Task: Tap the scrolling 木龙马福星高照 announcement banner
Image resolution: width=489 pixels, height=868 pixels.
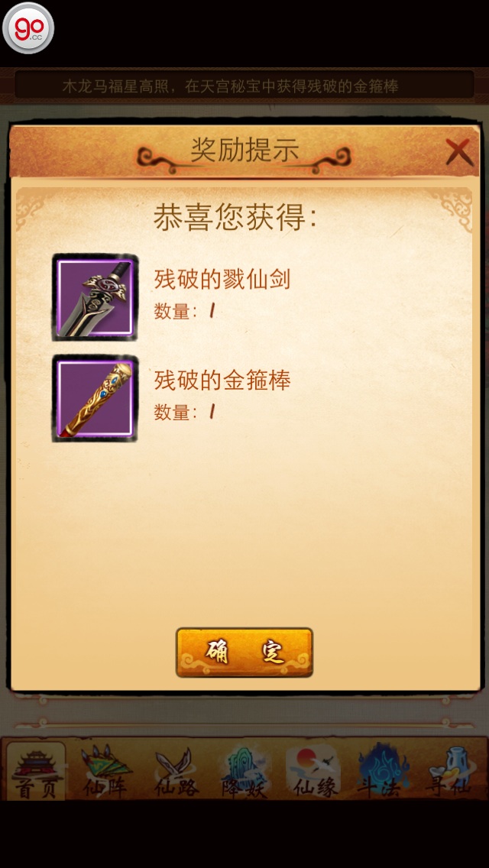Action: click(x=244, y=86)
